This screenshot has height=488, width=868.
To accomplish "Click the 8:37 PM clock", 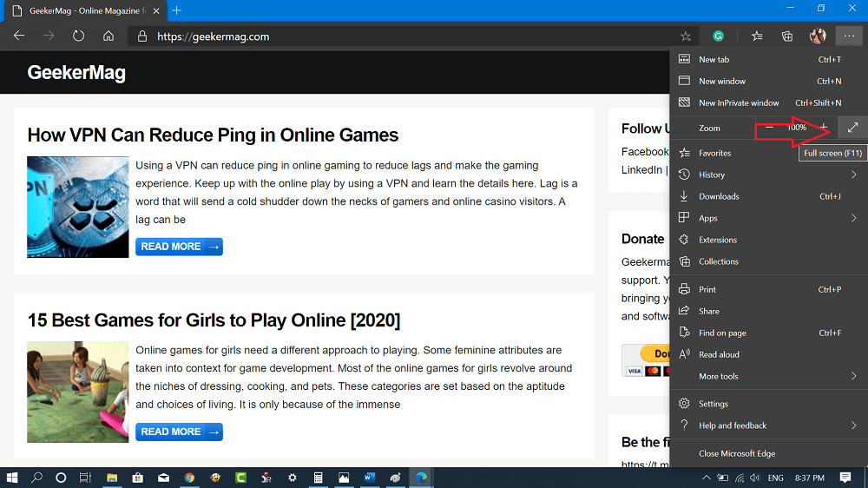I will click(x=809, y=478).
